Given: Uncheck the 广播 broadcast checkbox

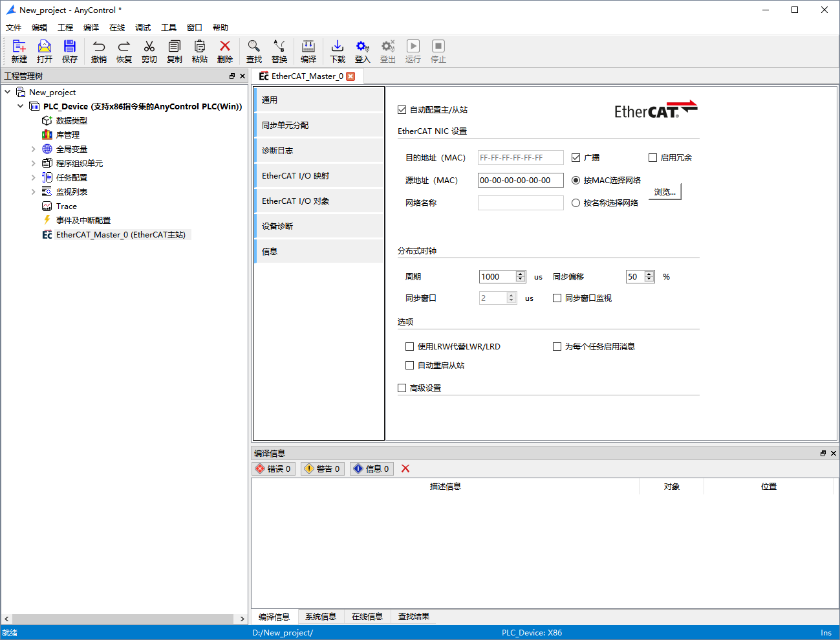Looking at the screenshot, I should click(576, 158).
